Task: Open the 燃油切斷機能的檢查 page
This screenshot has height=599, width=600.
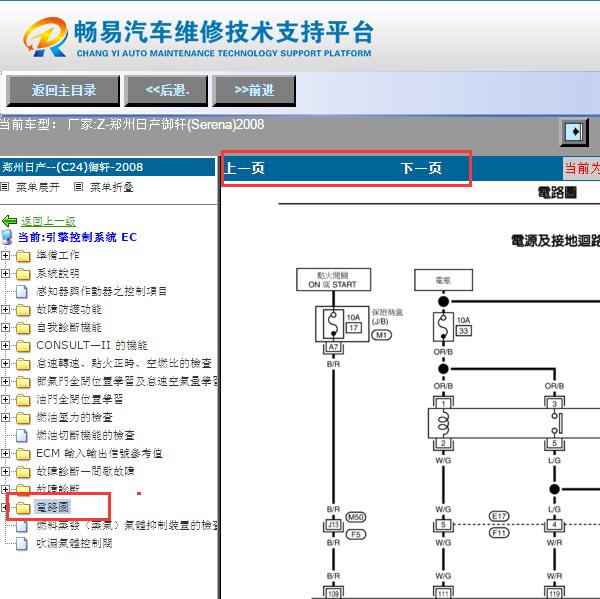Action: click(85, 435)
